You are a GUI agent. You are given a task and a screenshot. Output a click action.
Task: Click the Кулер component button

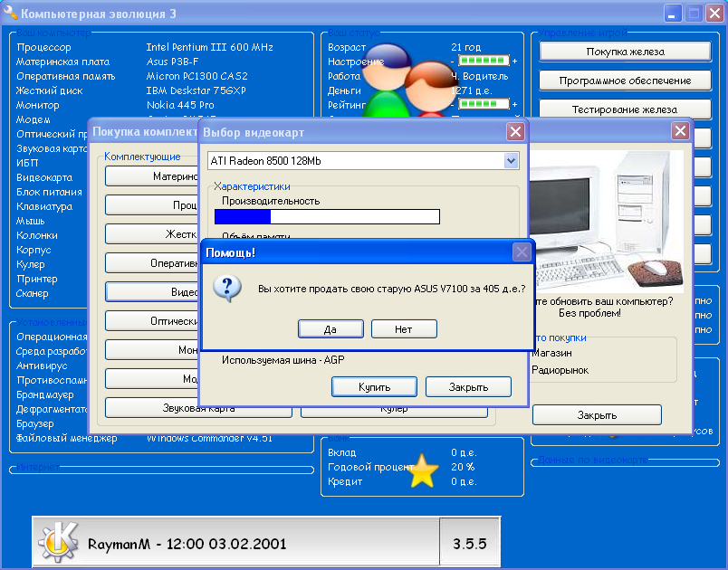point(394,410)
